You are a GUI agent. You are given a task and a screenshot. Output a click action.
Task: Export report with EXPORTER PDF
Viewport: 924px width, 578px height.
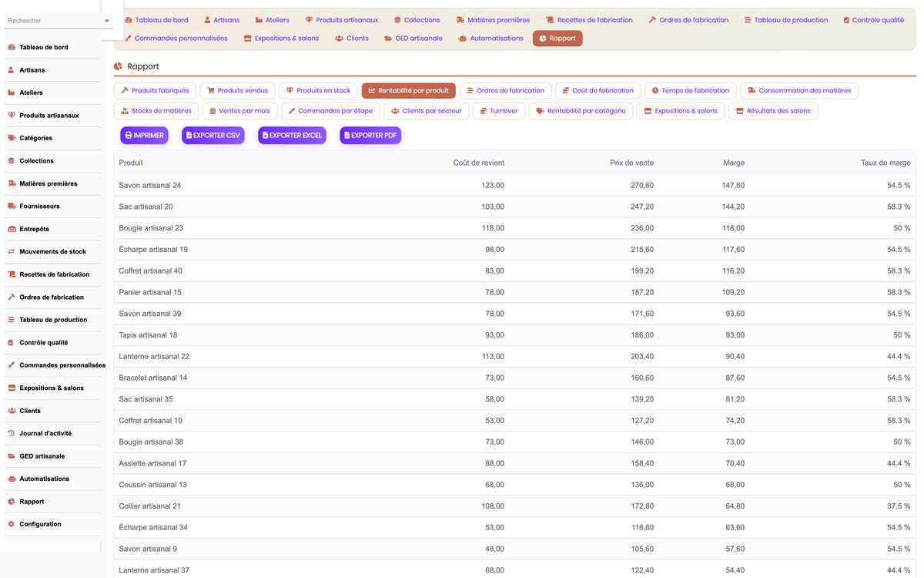click(370, 136)
